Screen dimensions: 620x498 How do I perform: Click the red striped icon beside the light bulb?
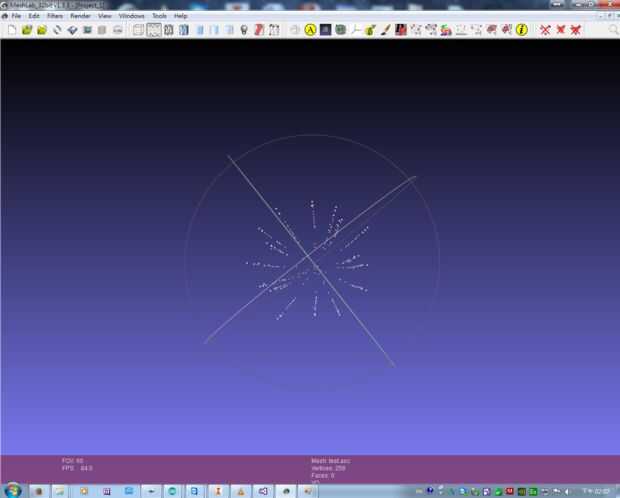click(259, 30)
